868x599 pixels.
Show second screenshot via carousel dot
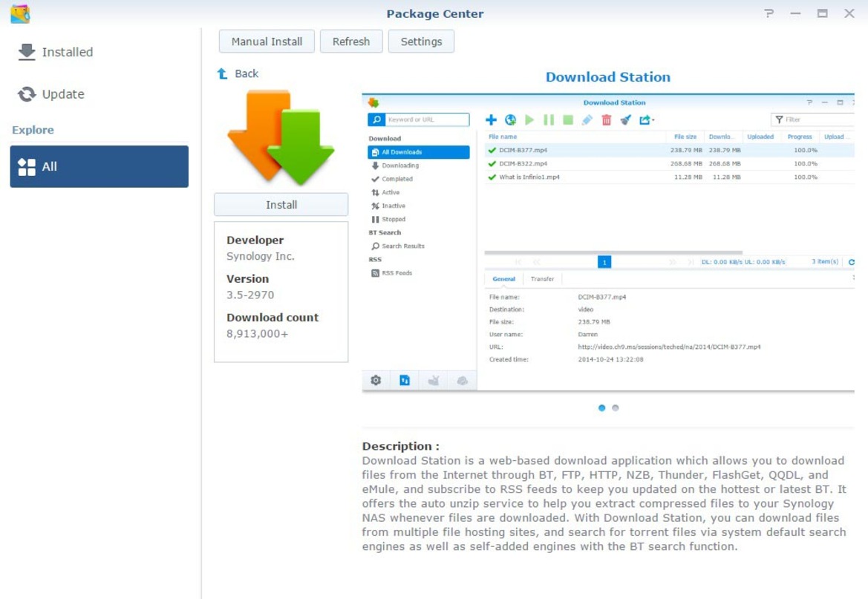click(x=615, y=408)
